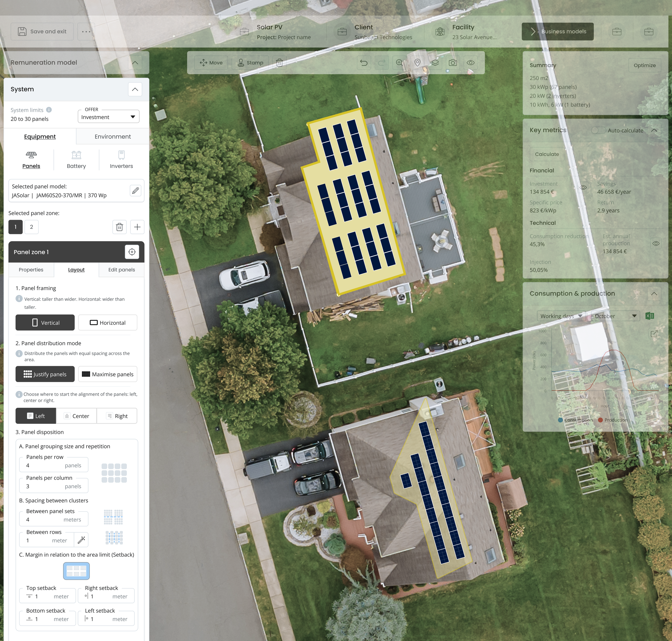Click the toolbar trash delete icon
Viewport: 672px width, 641px height.
[x=279, y=63]
